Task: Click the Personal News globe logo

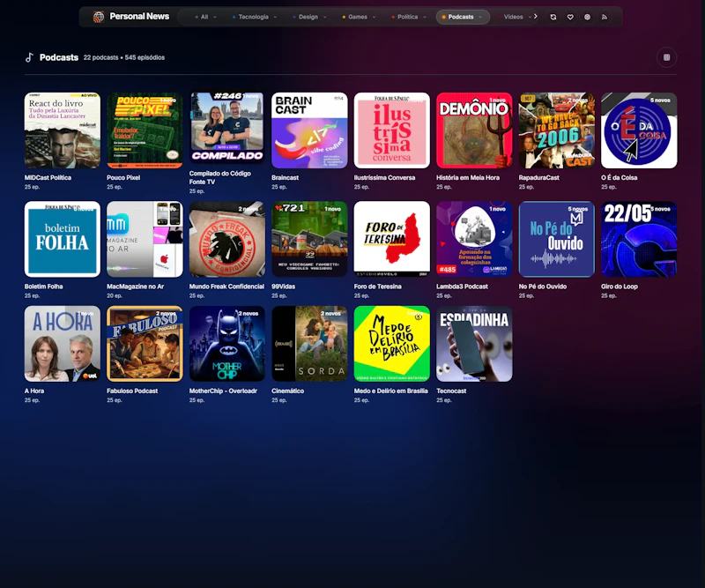Action: coord(99,17)
